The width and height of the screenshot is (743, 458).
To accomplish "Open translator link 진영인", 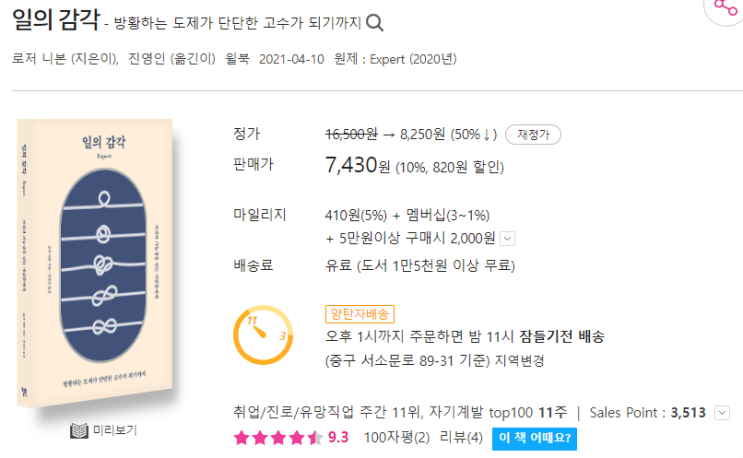I will 148,60.
